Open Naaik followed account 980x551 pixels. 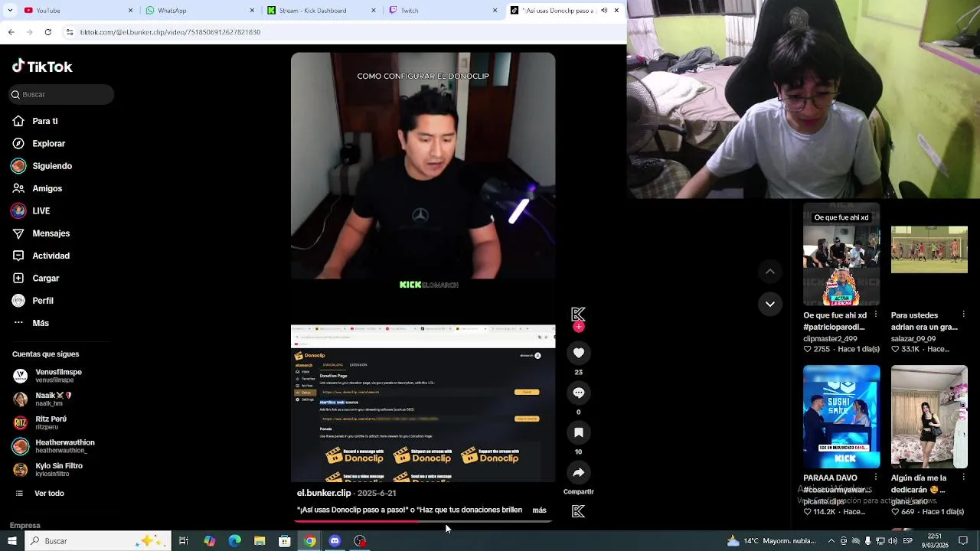[43, 399]
